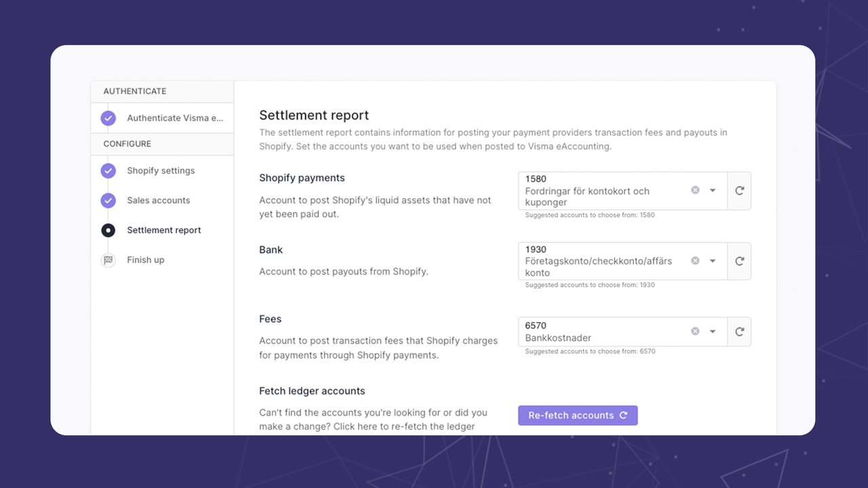The height and width of the screenshot is (488, 868).
Task: Click the checkmark icon beside Authenticate Visma step
Action: click(x=108, y=118)
